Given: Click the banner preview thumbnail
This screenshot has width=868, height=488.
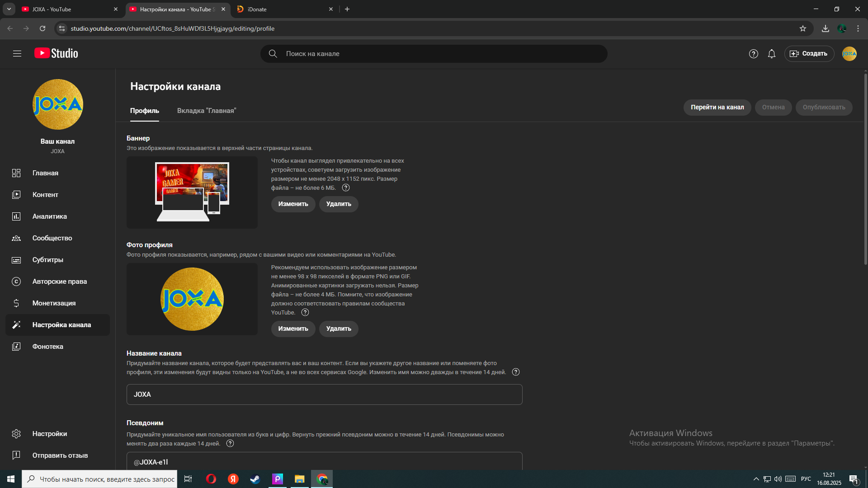Looking at the screenshot, I should coord(192,192).
